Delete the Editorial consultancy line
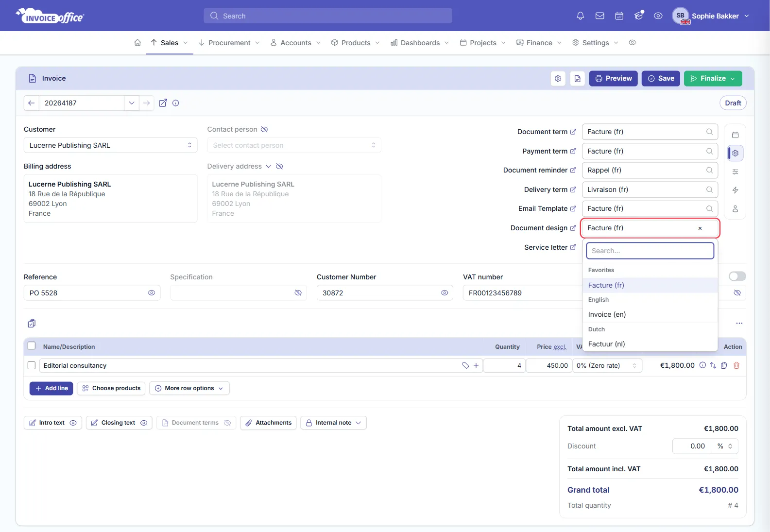The image size is (770, 532). (x=736, y=365)
